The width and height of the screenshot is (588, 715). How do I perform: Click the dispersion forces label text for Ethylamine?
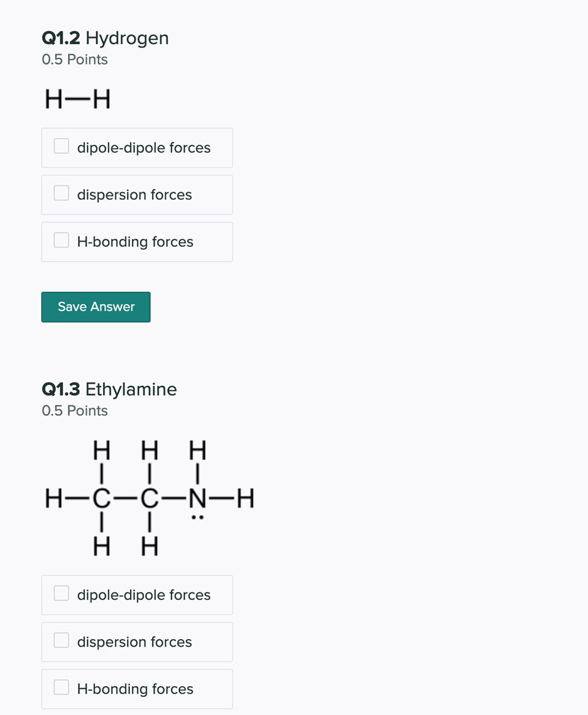(134, 642)
